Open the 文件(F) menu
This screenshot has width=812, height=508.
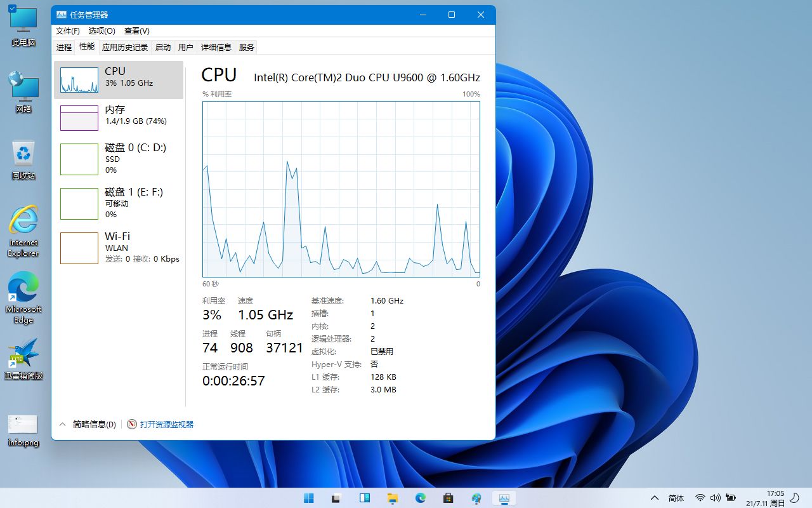pyautogui.click(x=67, y=31)
